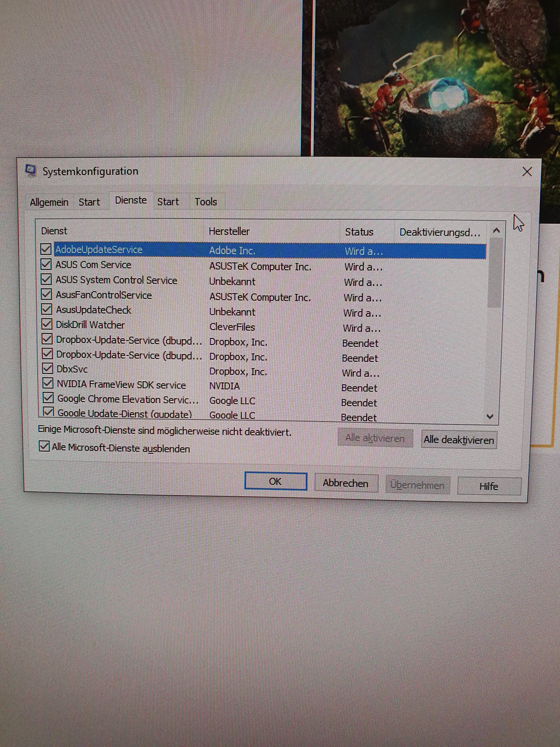560x747 pixels.
Task: Close the Systemkonfiguration dialog with X
Action: [x=527, y=172]
